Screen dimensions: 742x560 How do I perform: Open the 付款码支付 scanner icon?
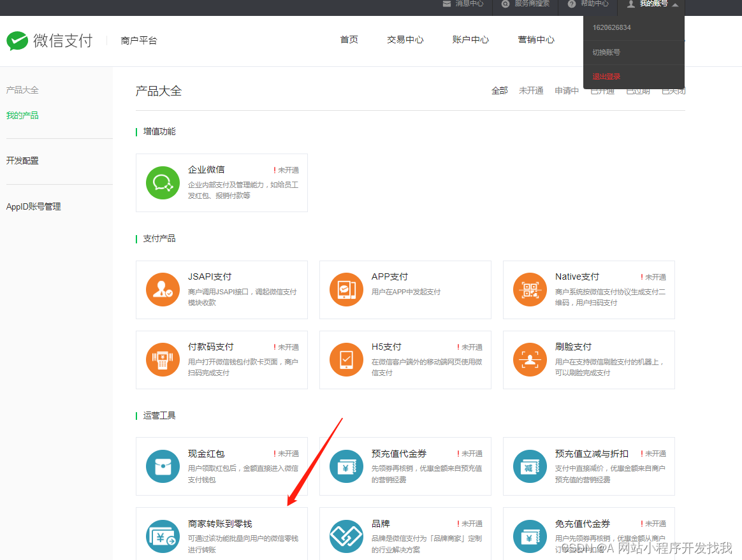pyautogui.click(x=163, y=359)
